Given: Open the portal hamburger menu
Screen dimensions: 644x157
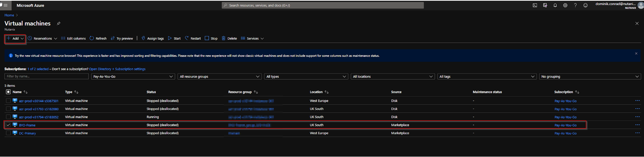Looking at the screenshot, I should click(x=6, y=6).
